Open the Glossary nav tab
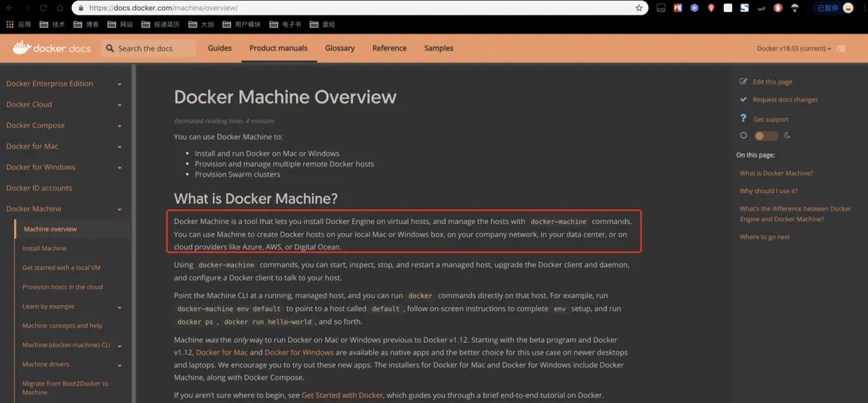The width and height of the screenshot is (868, 403). 339,48
